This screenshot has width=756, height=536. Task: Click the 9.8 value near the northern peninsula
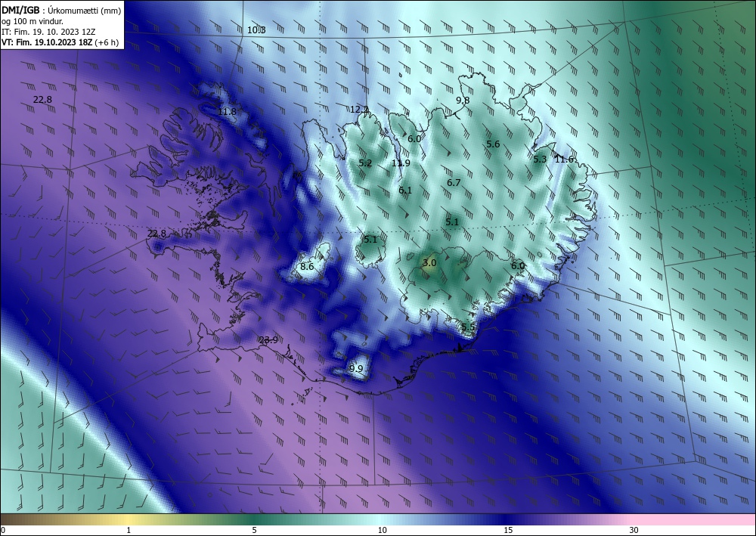[x=463, y=101]
